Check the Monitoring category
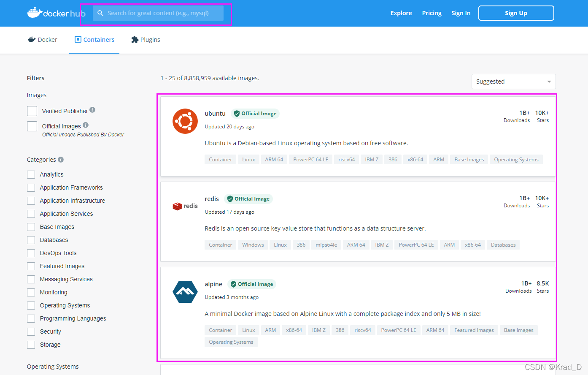 [31, 292]
